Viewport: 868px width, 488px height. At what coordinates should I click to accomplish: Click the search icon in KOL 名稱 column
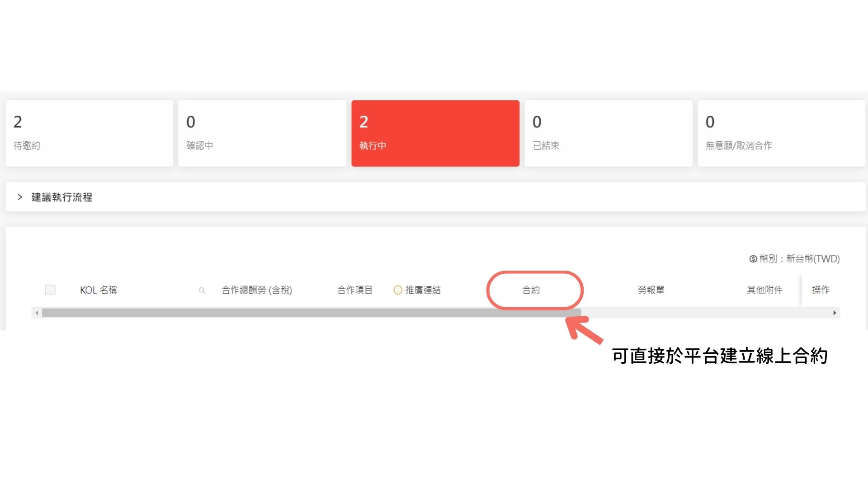202,291
